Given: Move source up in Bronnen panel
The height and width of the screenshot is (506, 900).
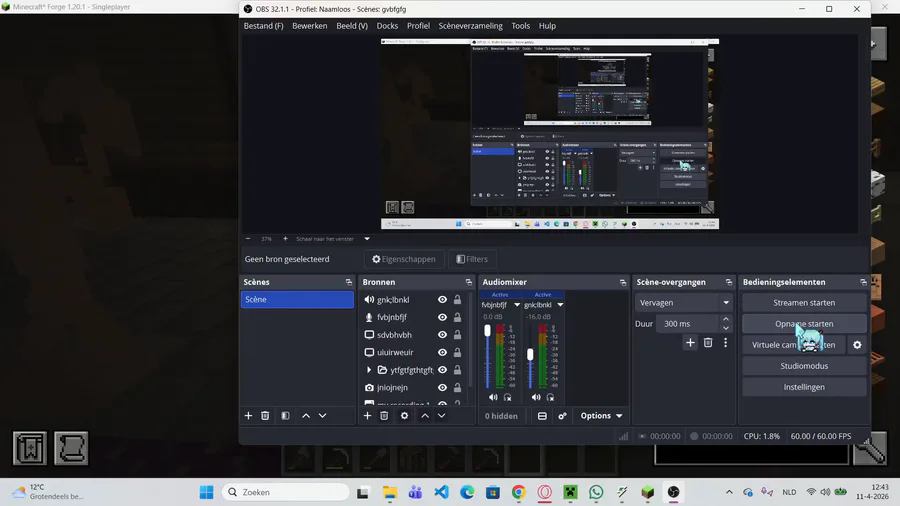Looking at the screenshot, I should [x=425, y=415].
